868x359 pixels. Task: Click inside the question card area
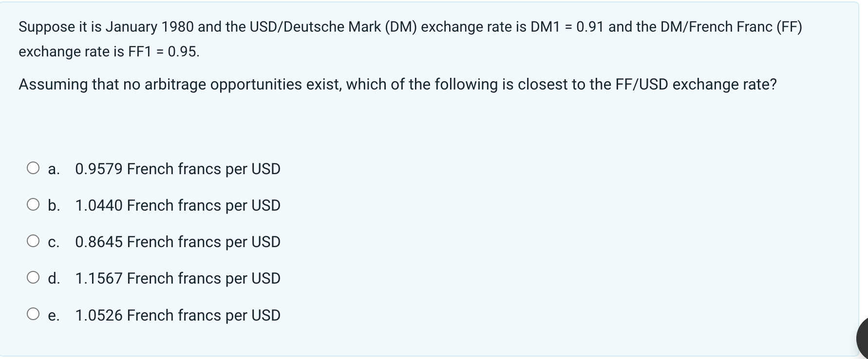pyautogui.click(x=434, y=126)
